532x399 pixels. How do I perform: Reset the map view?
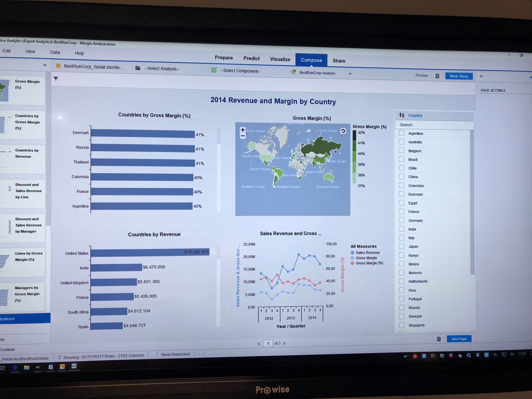click(x=343, y=131)
